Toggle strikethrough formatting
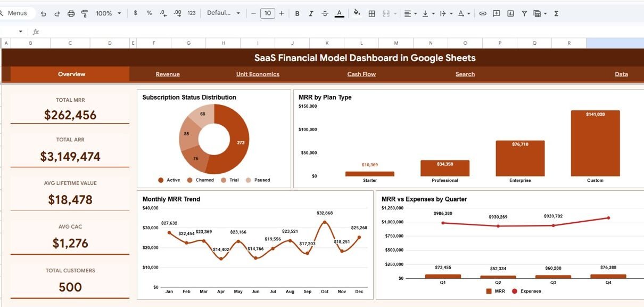 325,13
